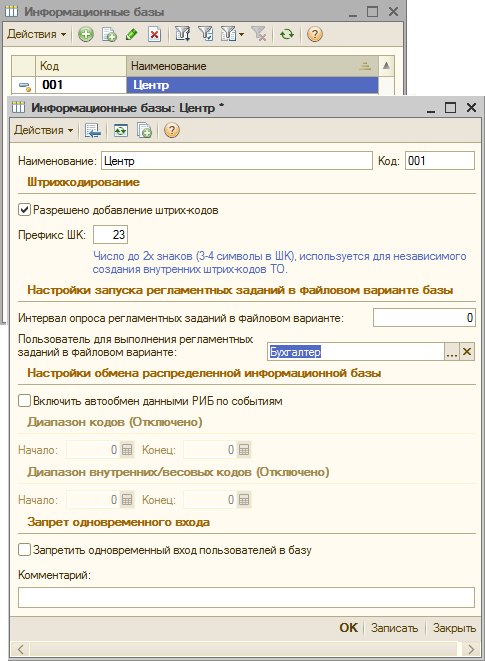Maximize the Информационные базы list window
The image size is (485, 661).
372,12
